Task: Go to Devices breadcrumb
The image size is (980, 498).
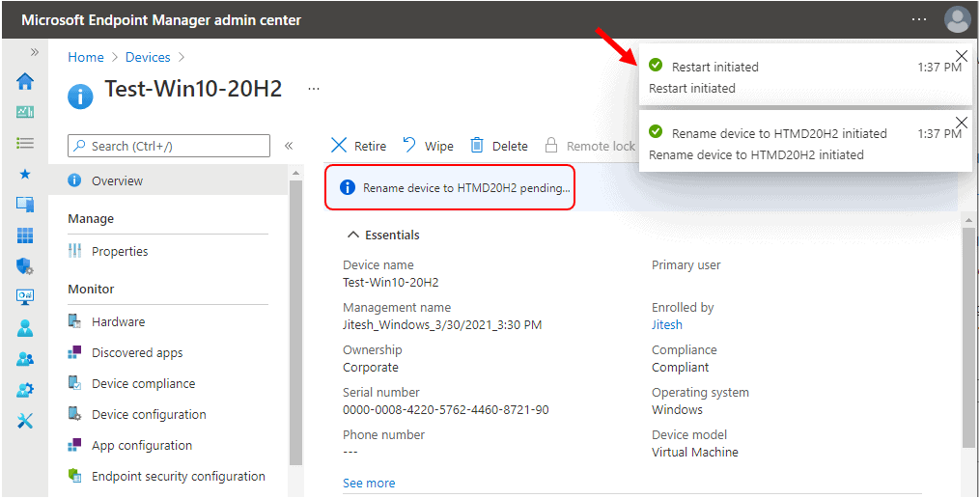Action: pyautogui.click(x=148, y=57)
